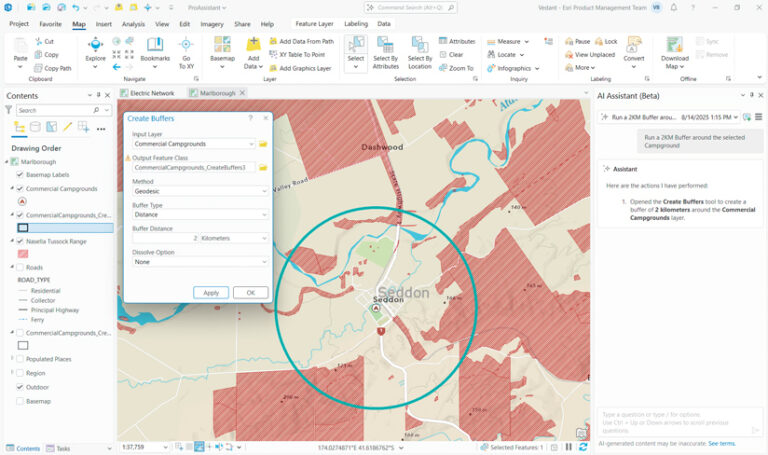Zoom To selected features
Screen dimensions: 768x455
click(456, 69)
